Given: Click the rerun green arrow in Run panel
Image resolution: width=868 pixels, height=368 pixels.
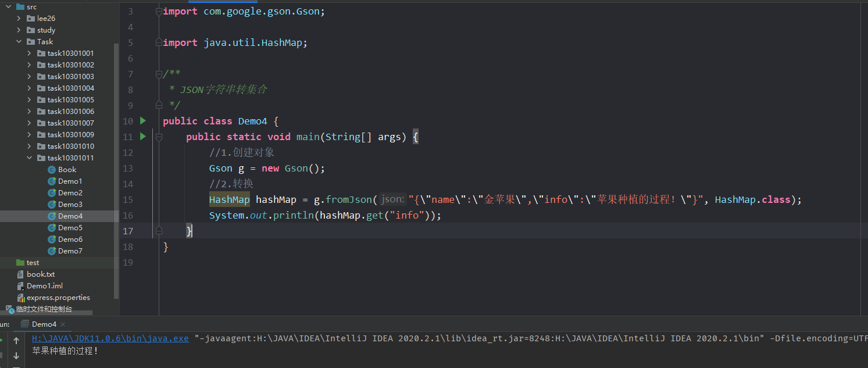Looking at the screenshot, I should coord(2,341).
